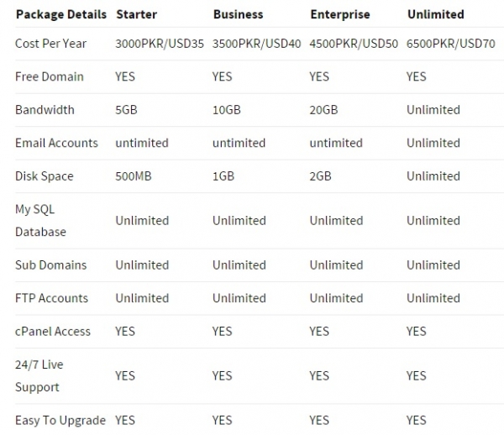Click the Business column header

pyautogui.click(x=239, y=14)
